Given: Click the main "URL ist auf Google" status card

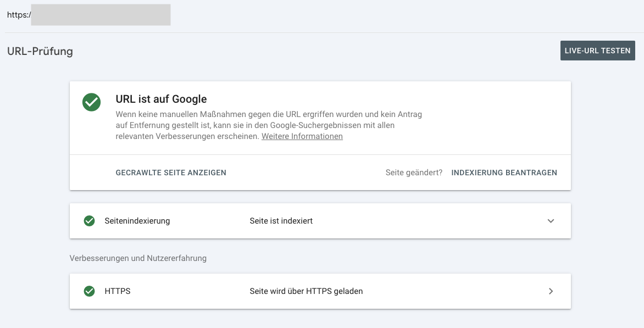Looking at the screenshot, I should click(320, 118).
